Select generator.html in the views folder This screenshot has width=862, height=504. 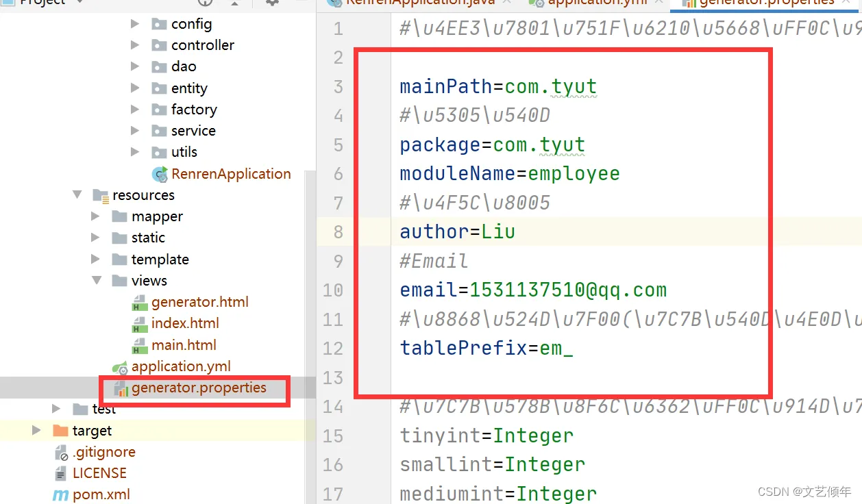[200, 302]
